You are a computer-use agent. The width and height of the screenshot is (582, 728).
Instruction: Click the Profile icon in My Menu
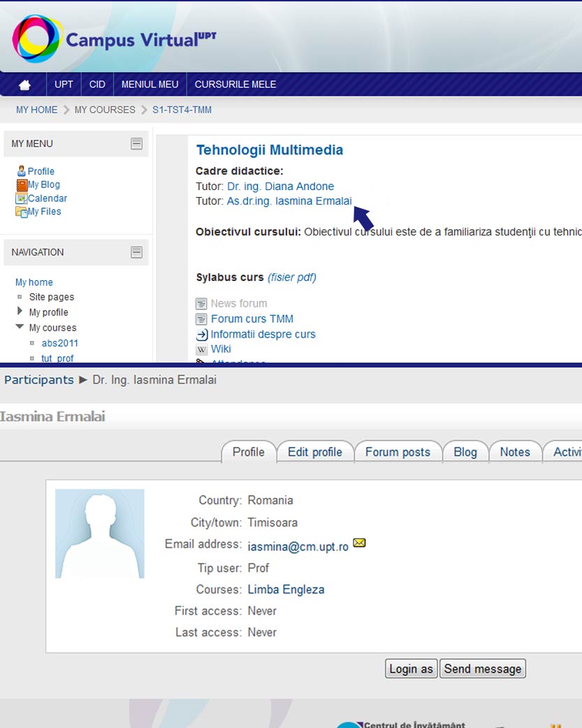coord(22,171)
